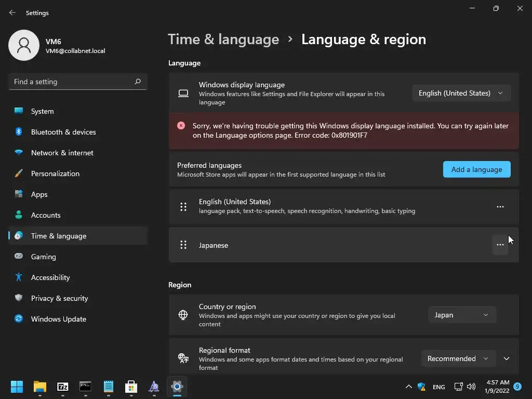Open Microsoft Store from taskbar
The image size is (532, 399).
(131, 387)
